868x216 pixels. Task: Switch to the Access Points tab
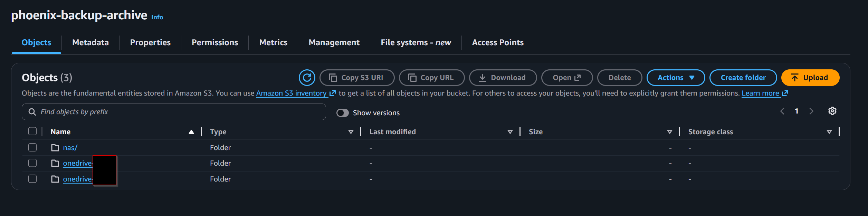(498, 42)
